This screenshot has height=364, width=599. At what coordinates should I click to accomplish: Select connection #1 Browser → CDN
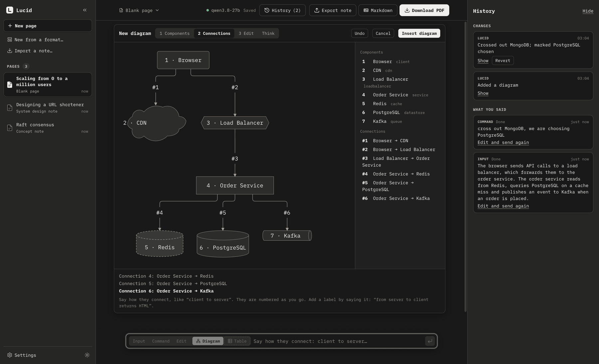click(x=399, y=141)
